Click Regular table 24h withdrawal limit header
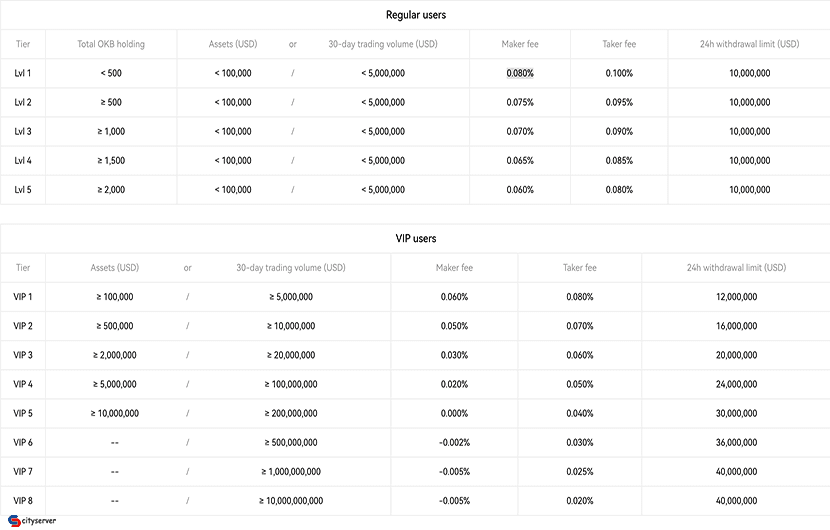The height and width of the screenshot is (530, 830). click(x=750, y=44)
